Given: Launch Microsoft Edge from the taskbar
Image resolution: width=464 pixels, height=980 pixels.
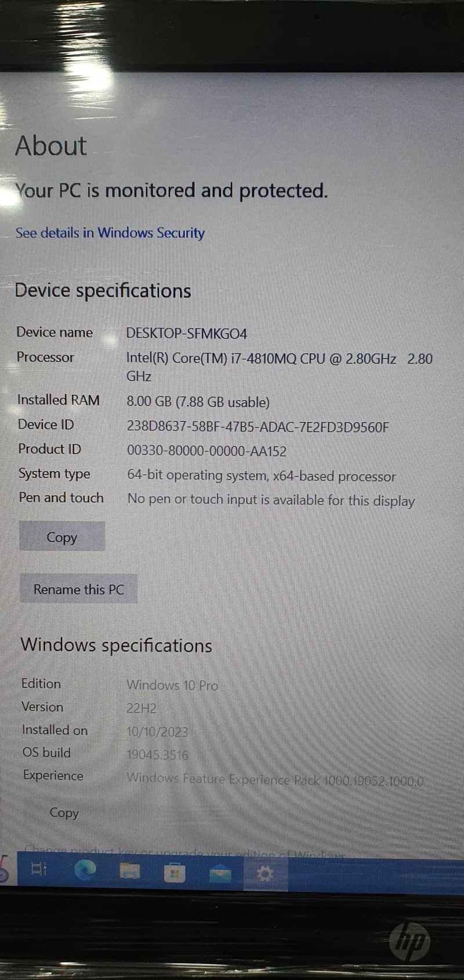Looking at the screenshot, I should 85,870.
